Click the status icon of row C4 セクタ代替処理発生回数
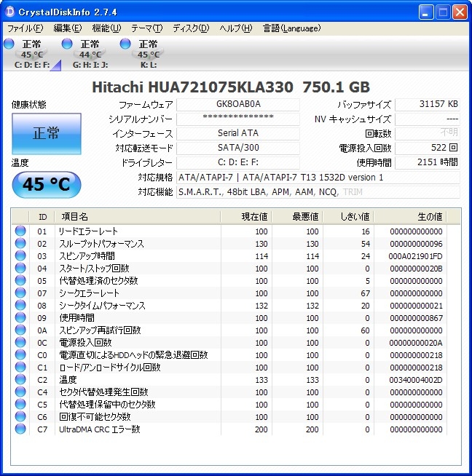 (20, 392)
